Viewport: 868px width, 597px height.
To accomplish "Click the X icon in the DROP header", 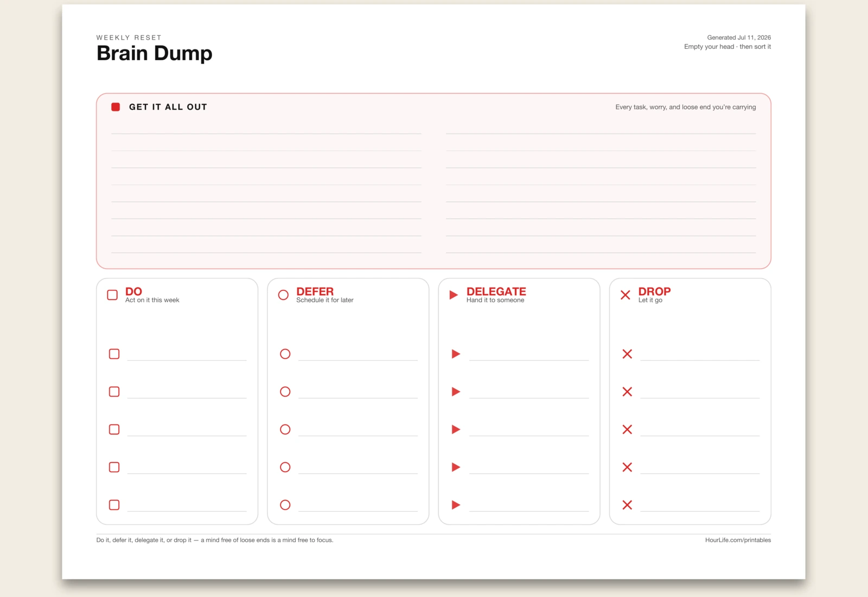I will click(x=626, y=295).
